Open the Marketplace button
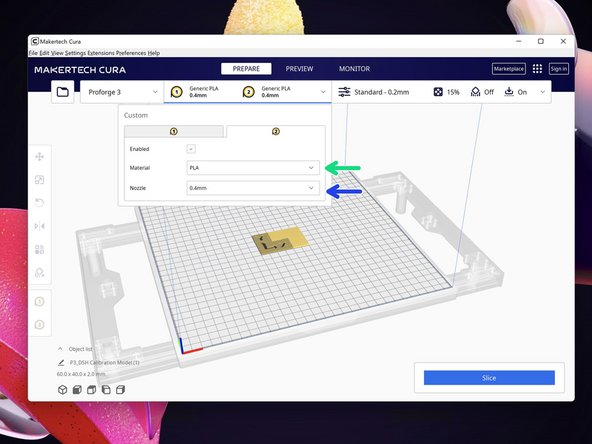 (x=509, y=69)
